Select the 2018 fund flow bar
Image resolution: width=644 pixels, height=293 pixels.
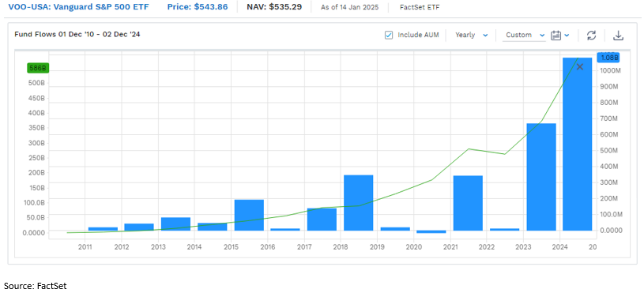point(358,203)
